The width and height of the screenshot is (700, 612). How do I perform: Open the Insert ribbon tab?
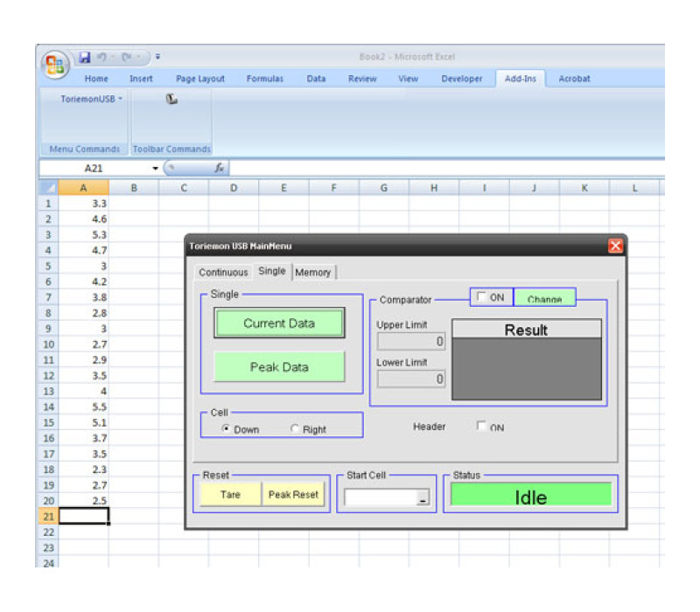141,79
